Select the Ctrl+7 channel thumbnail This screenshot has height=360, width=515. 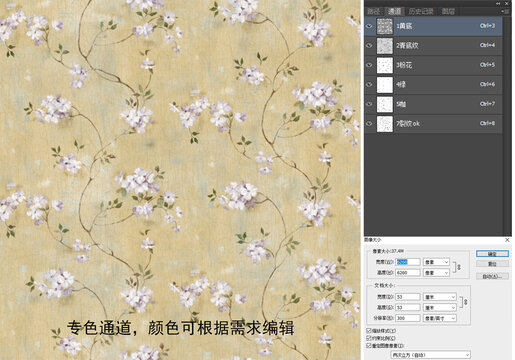[x=385, y=104]
